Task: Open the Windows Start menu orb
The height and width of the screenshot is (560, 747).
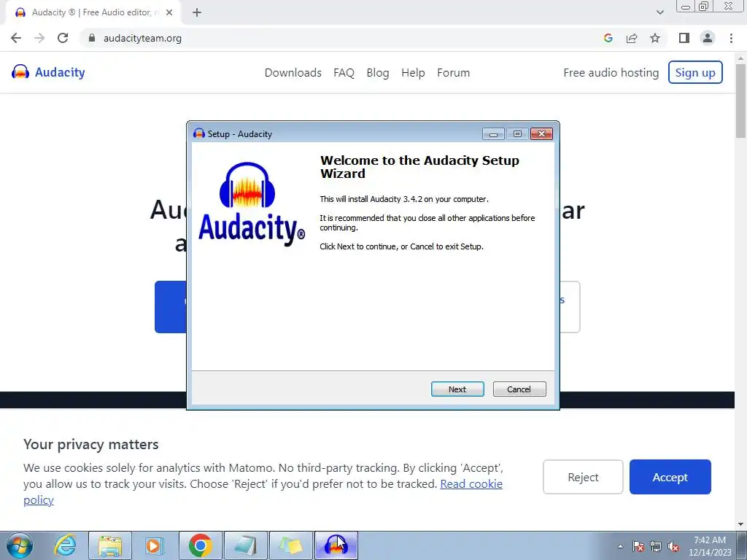Action: pyautogui.click(x=20, y=545)
